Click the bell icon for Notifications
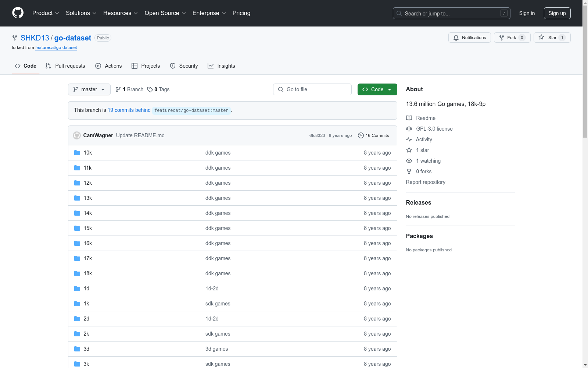588x368 pixels. (x=456, y=38)
